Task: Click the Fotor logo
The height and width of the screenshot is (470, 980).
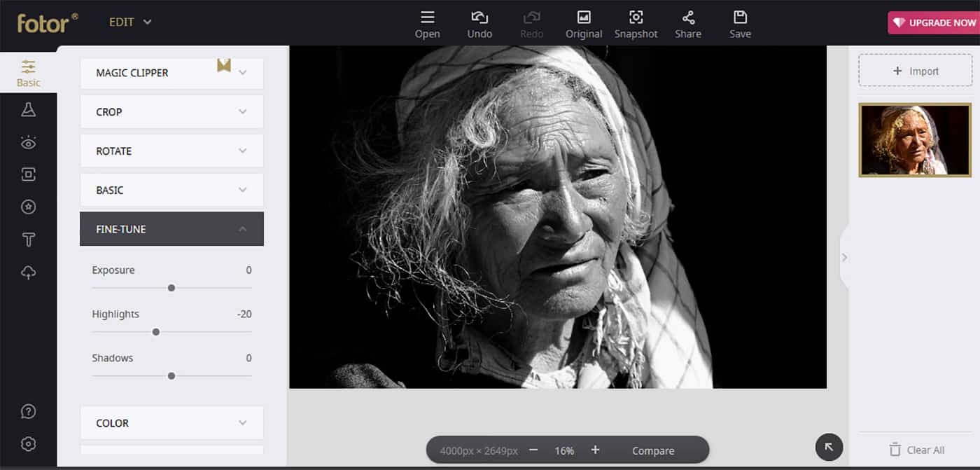Action: tap(48, 22)
